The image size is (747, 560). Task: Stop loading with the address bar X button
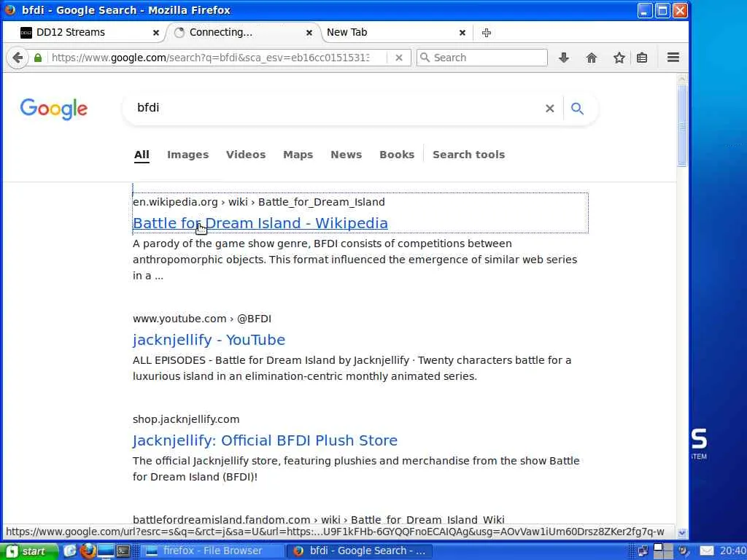[x=399, y=58]
